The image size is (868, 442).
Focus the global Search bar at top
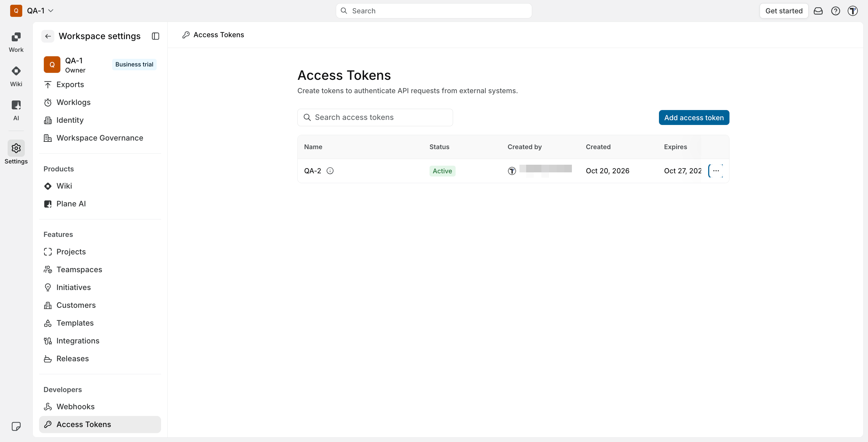pos(434,11)
